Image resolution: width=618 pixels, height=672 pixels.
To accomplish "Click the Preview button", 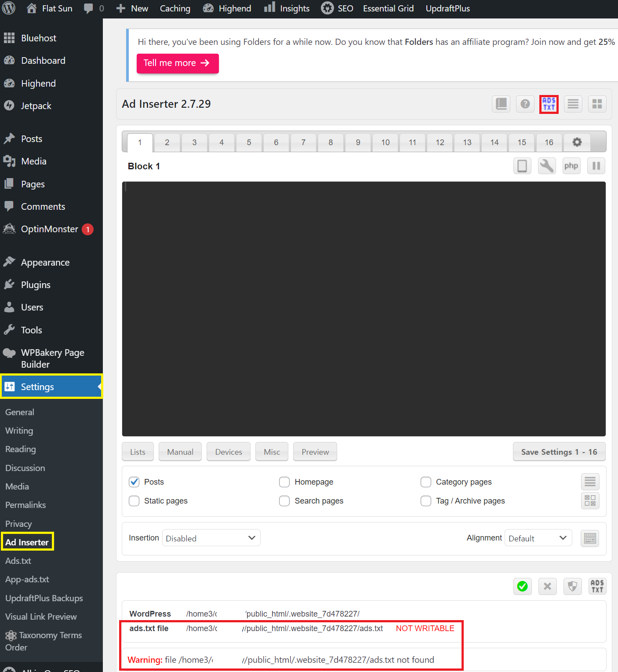I will click(315, 452).
